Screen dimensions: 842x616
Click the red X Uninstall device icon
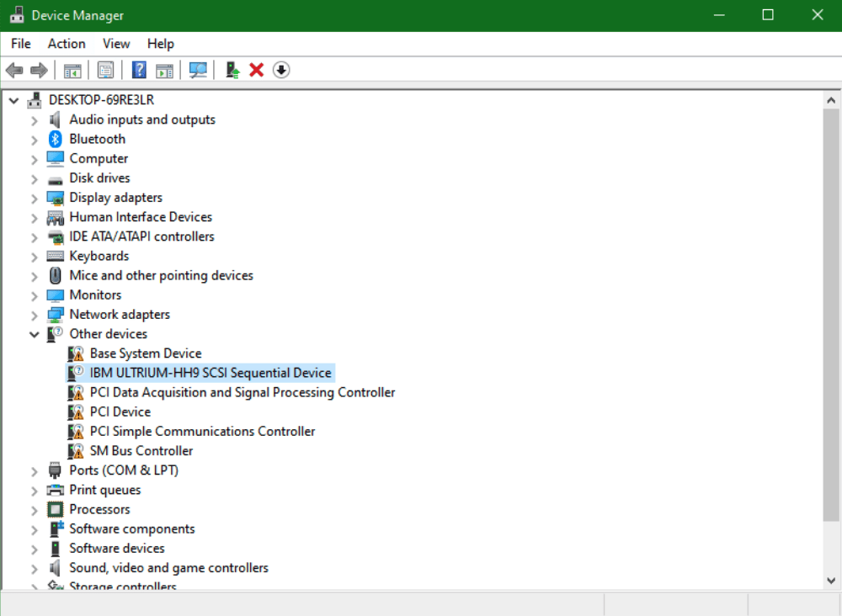click(x=257, y=70)
